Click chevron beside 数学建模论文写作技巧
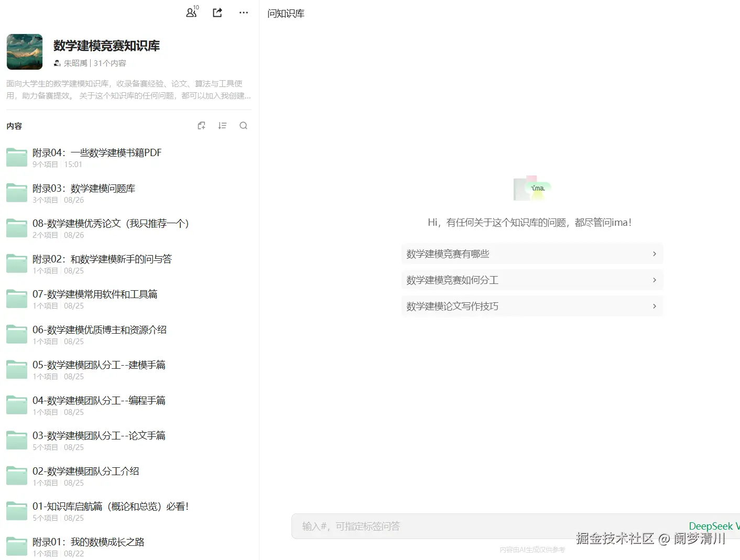Image resolution: width=740 pixels, height=560 pixels. (654, 306)
